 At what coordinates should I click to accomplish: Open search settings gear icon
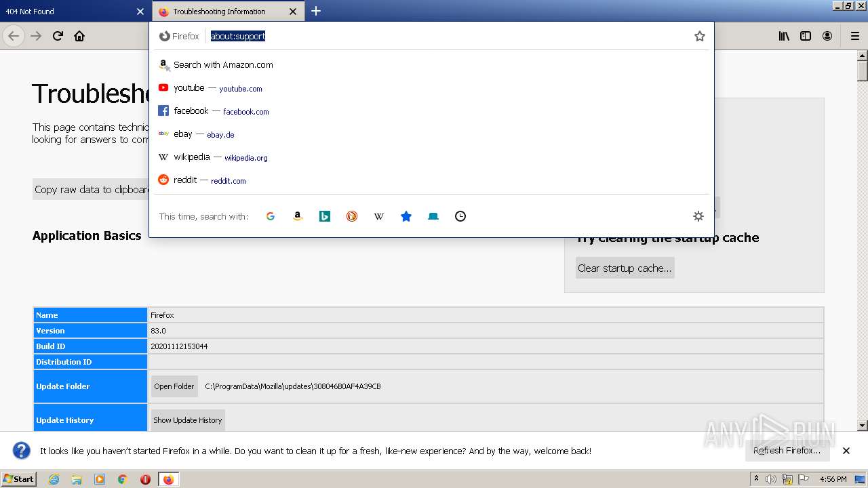coord(698,216)
